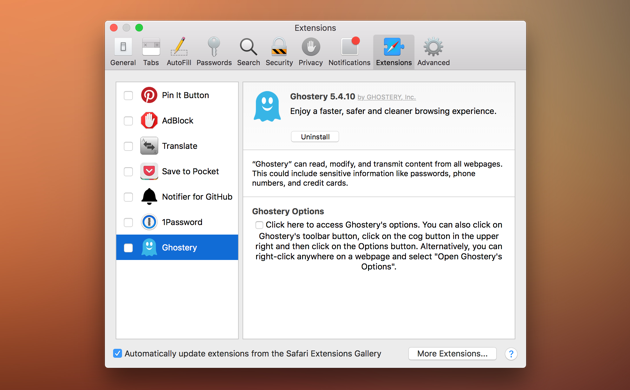Select the Save to Pocket icon
630x390 pixels.
coord(149,172)
